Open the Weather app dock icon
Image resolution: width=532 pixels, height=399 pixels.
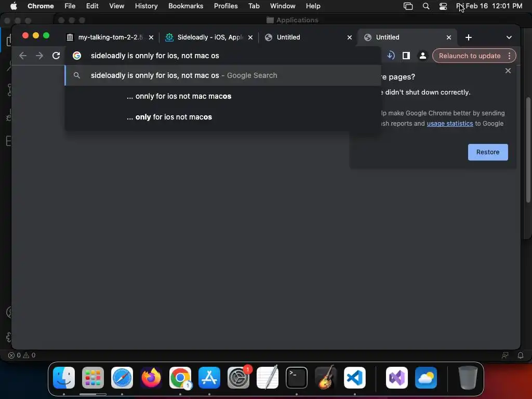pyautogui.click(x=426, y=378)
